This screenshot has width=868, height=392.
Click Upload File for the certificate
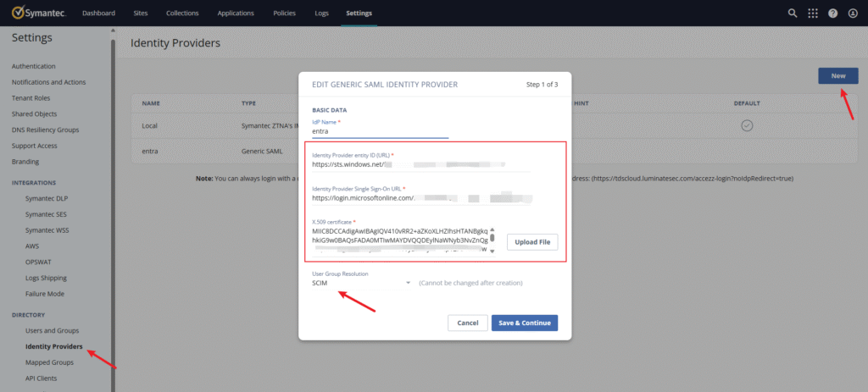[532, 242]
